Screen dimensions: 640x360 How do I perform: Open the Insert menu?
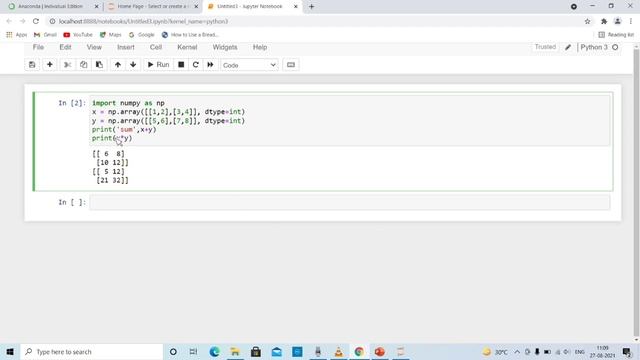pos(126,47)
